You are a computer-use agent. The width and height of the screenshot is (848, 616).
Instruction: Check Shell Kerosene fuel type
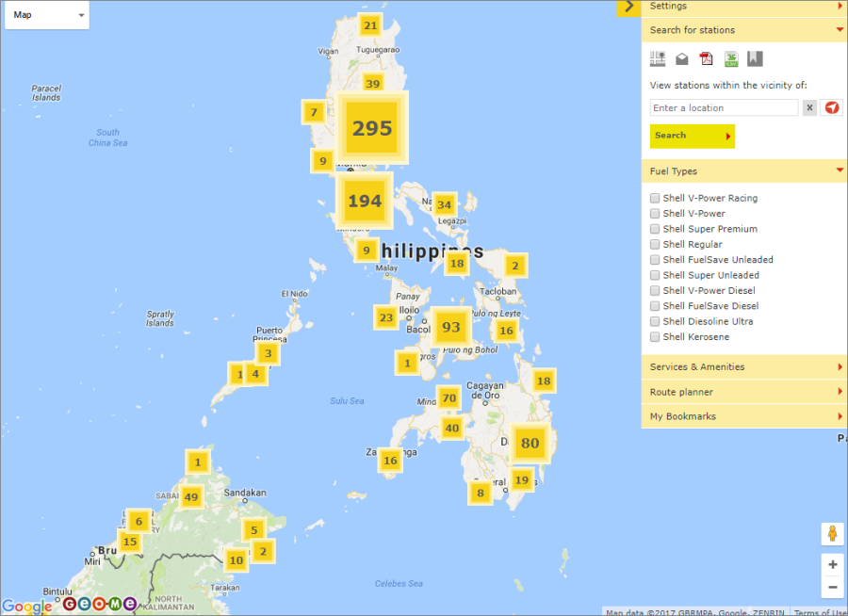click(x=655, y=336)
